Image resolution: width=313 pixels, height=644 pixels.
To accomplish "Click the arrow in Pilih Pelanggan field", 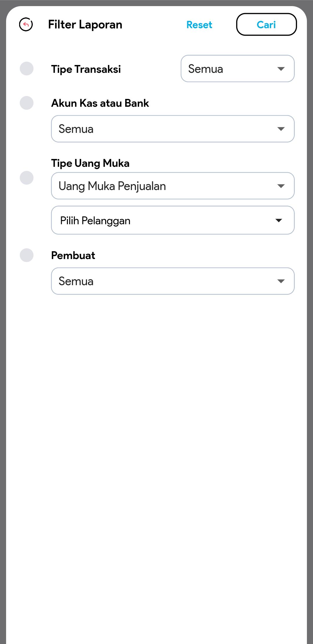I will (279, 220).
